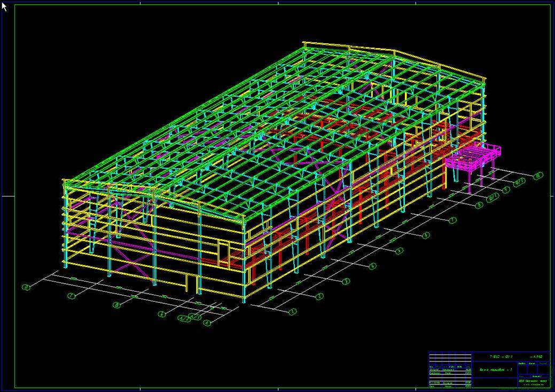This screenshot has width=555, height=392.
Task: Select the farthest axis bubble beyond the magenta platform
Action: 538,175
